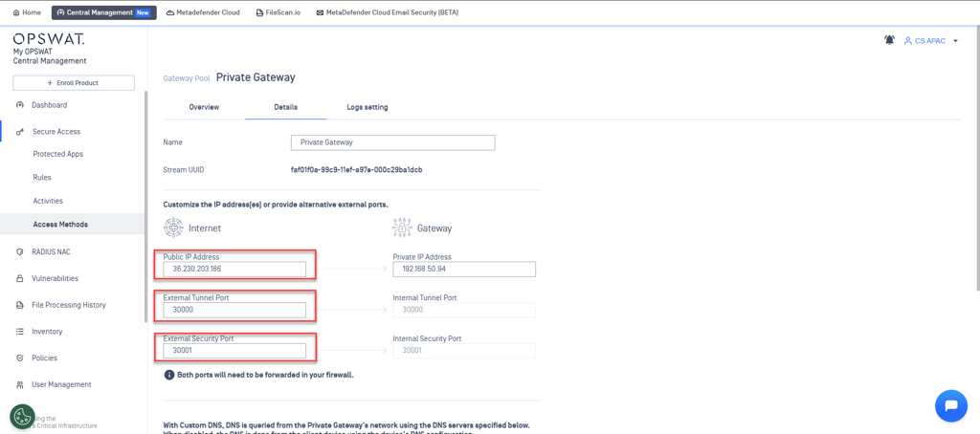This screenshot has height=434, width=980.
Task: Click the ports forwarding info icon
Action: pyautogui.click(x=168, y=376)
